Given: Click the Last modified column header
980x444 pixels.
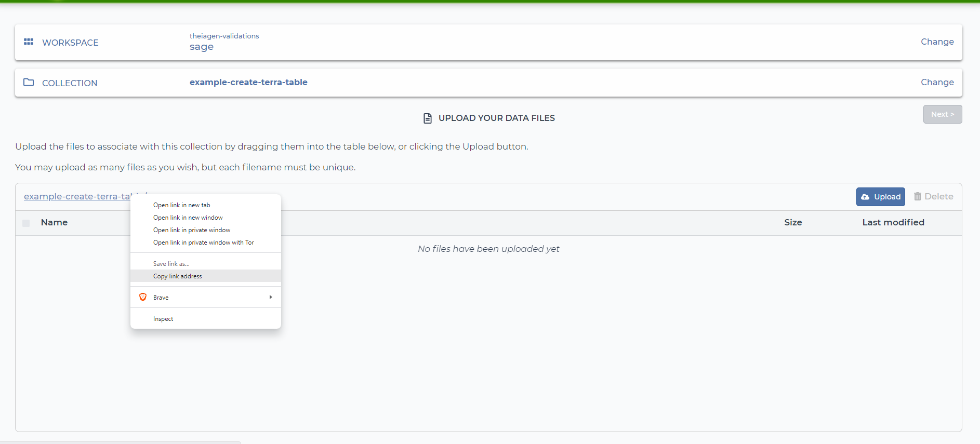Looking at the screenshot, I should coord(893,222).
